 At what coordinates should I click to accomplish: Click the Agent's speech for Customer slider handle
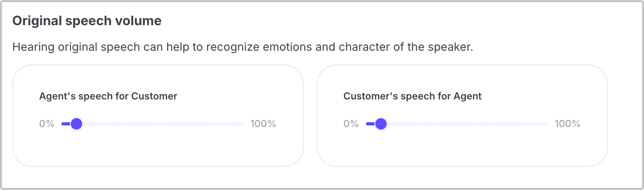[x=76, y=124]
